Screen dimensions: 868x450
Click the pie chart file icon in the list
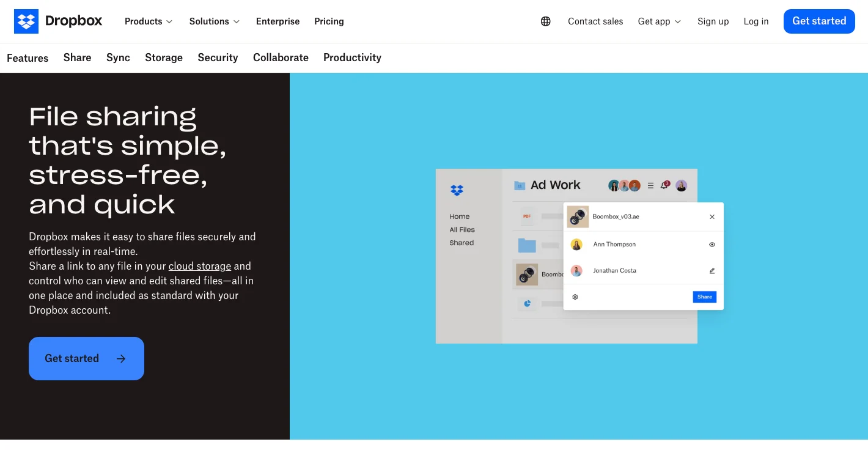point(527,303)
